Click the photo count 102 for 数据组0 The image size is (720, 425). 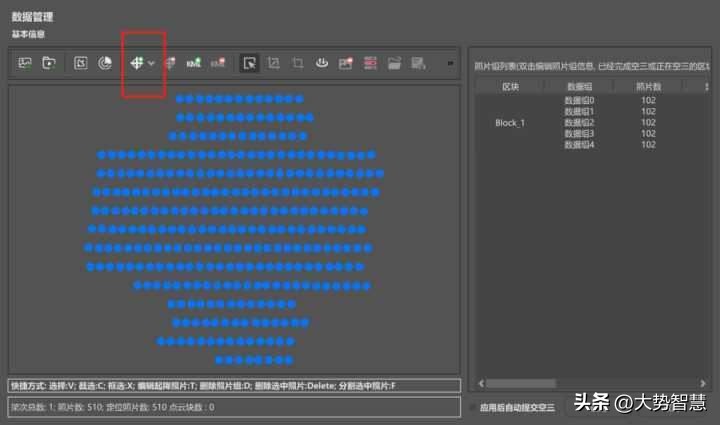tap(648, 100)
